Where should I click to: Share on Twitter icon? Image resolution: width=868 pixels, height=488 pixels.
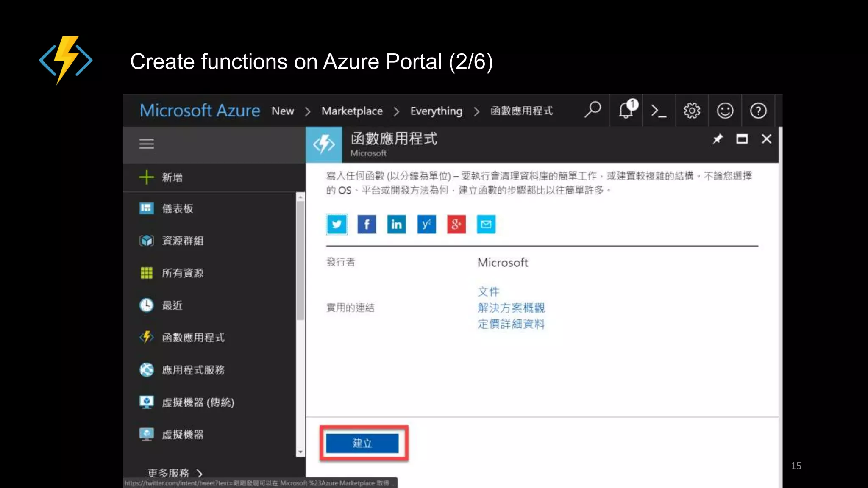(337, 224)
